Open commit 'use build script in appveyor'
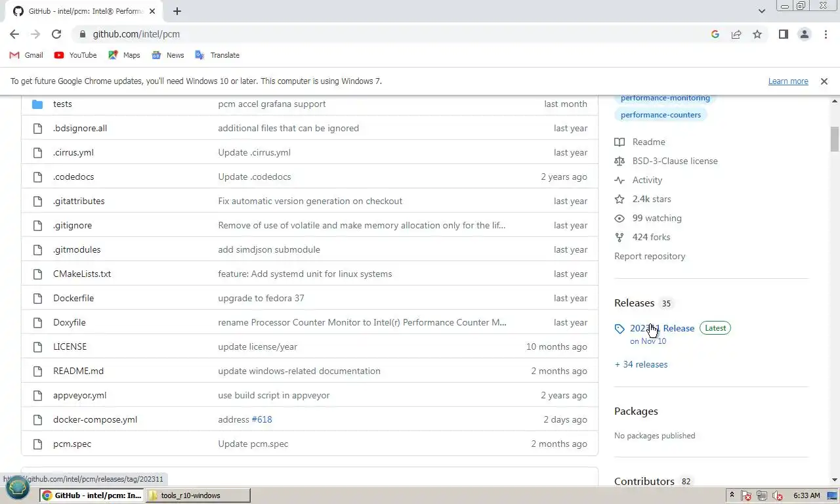This screenshot has height=504, width=840. point(274,395)
